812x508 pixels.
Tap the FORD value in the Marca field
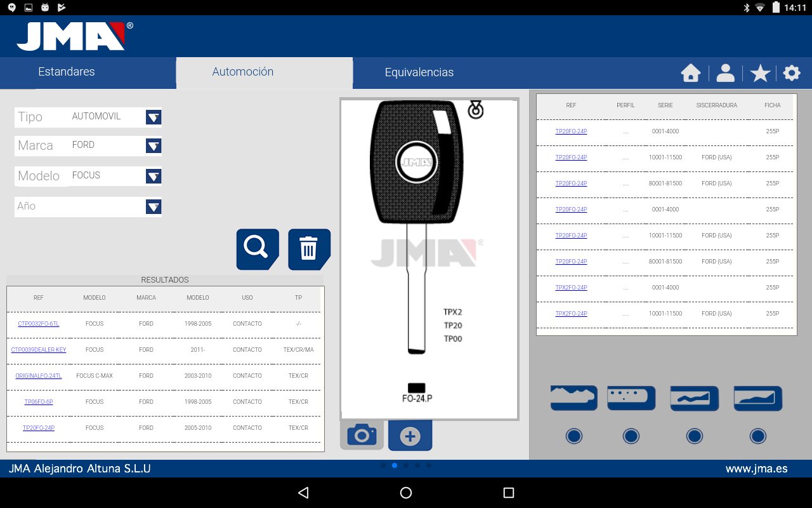(x=83, y=145)
